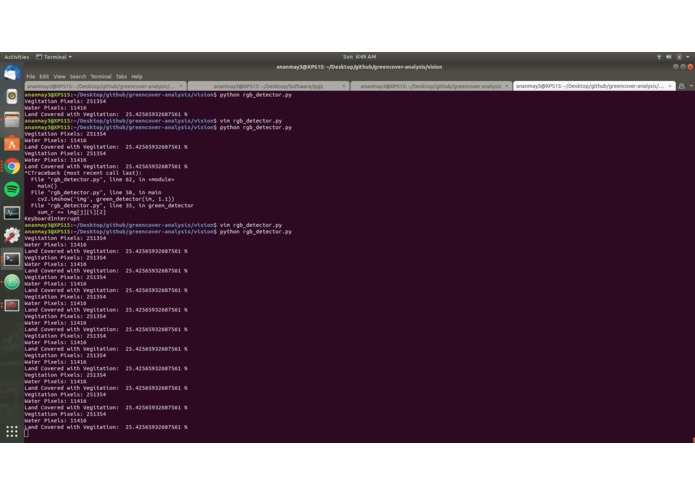695x494 pixels.
Task: Show Applications grid button
Action: pos(12,431)
